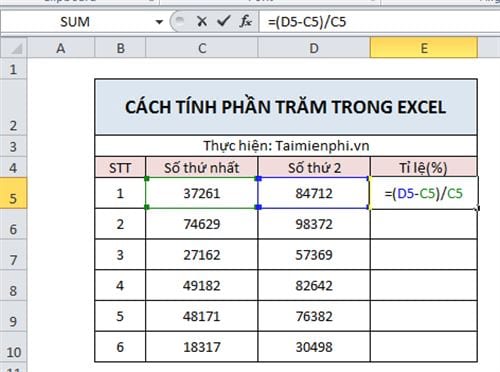Click the STT header cell
The width and height of the screenshot is (500, 372).
(x=120, y=167)
